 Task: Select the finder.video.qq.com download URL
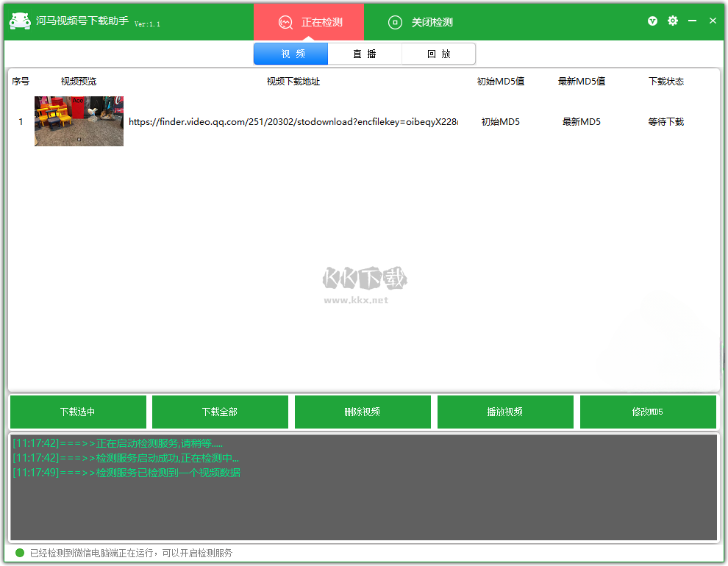293,122
